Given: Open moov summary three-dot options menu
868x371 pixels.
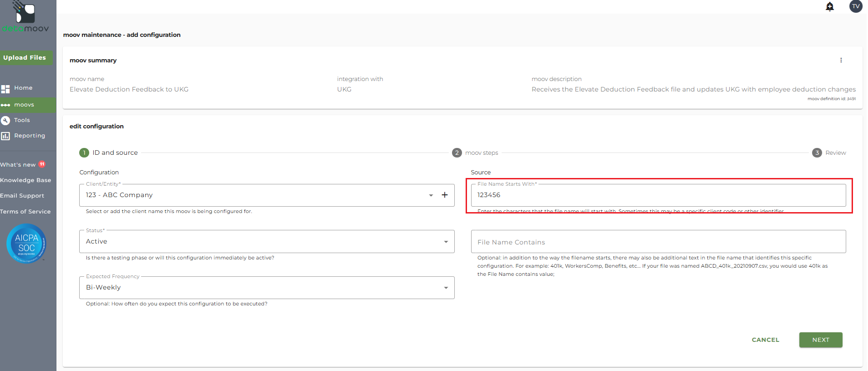Looking at the screenshot, I should (841, 60).
